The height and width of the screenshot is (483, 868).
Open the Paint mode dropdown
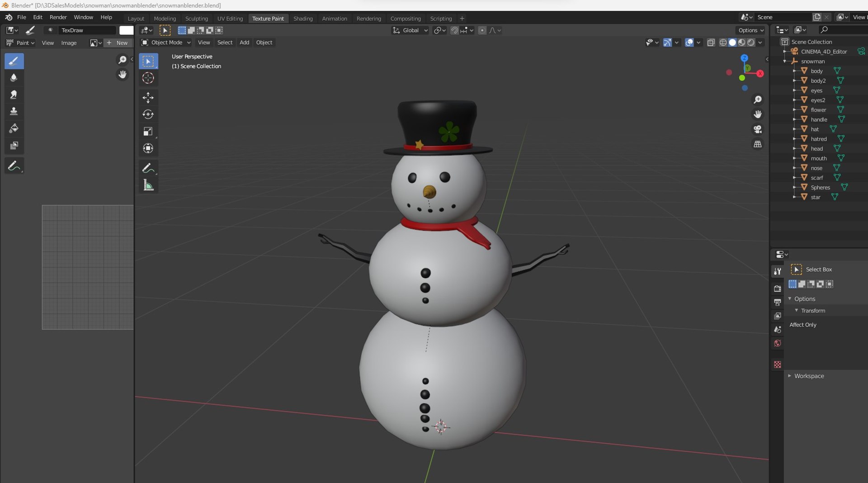21,43
